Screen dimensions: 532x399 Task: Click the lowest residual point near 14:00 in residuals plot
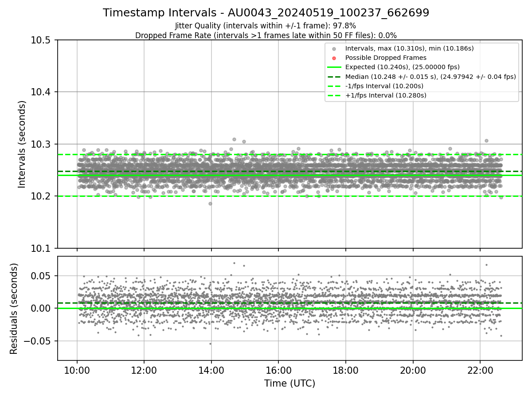tap(210, 344)
